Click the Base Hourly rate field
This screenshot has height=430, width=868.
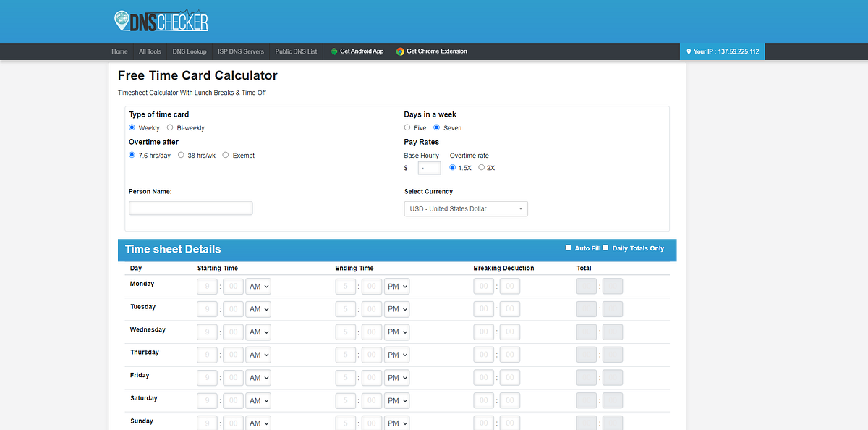428,167
